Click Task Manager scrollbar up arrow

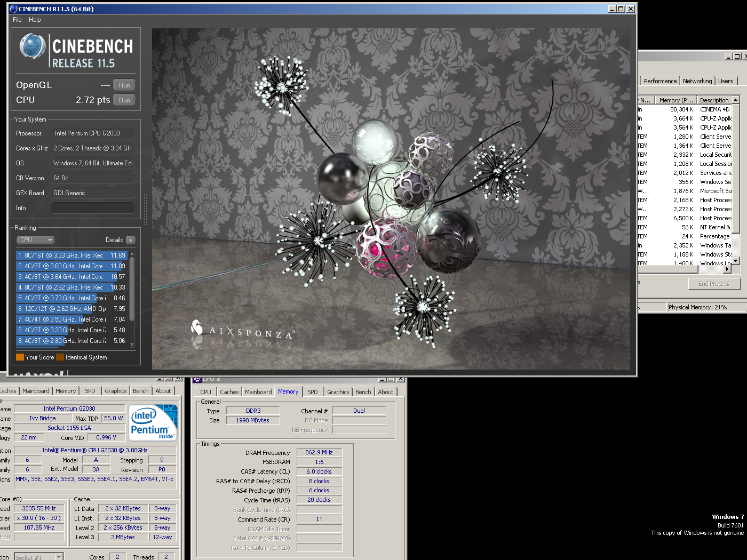point(736,100)
